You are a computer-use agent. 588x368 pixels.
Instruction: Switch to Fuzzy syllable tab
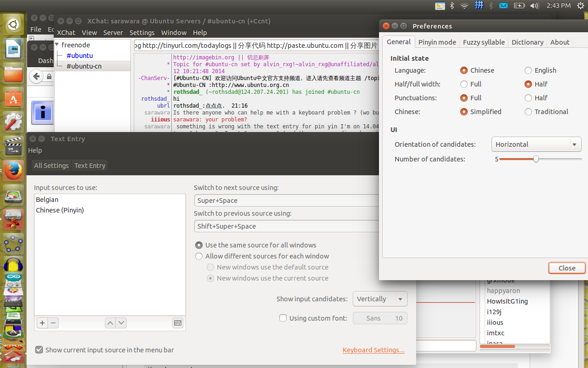click(x=484, y=42)
